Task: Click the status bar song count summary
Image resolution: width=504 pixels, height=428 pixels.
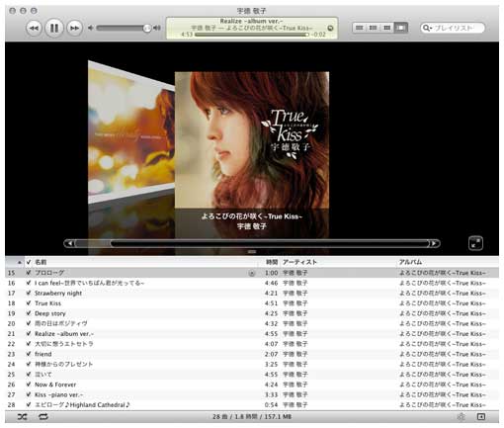Action: [x=252, y=417]
